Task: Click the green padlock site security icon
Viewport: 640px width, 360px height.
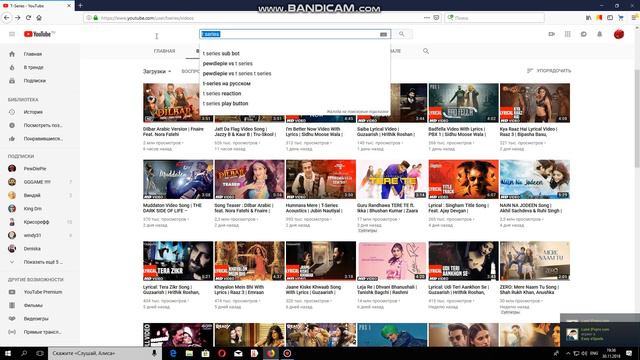Action: click(x=96, y=18)
